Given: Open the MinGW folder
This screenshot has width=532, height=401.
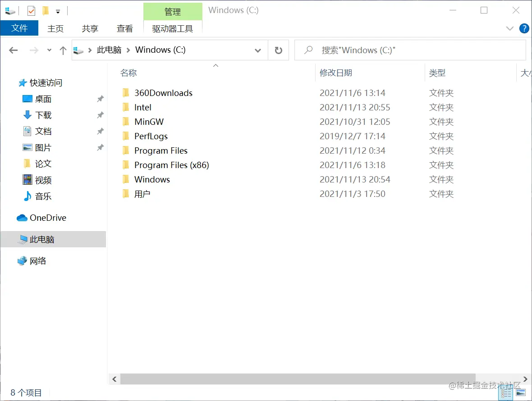Looking at the screenshot, I should [x=148, y=122].
